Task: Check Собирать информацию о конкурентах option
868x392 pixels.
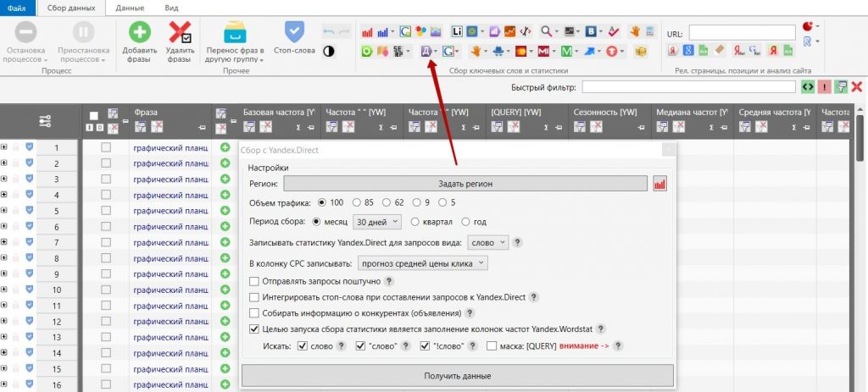Action: click(254, 313)
